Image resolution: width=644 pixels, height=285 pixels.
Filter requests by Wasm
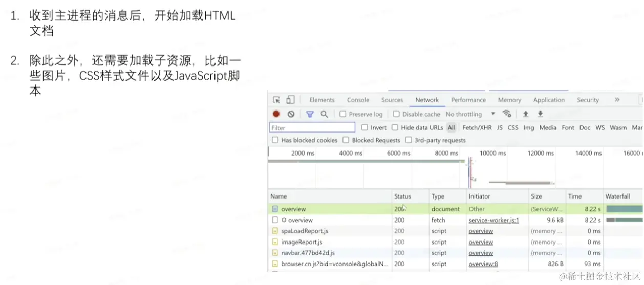click(618, 127)
